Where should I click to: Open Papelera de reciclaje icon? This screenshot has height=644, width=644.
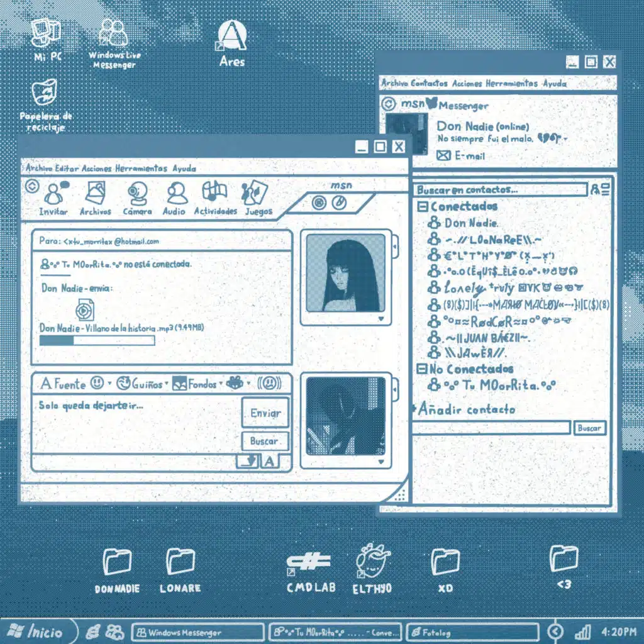(45, 92)
